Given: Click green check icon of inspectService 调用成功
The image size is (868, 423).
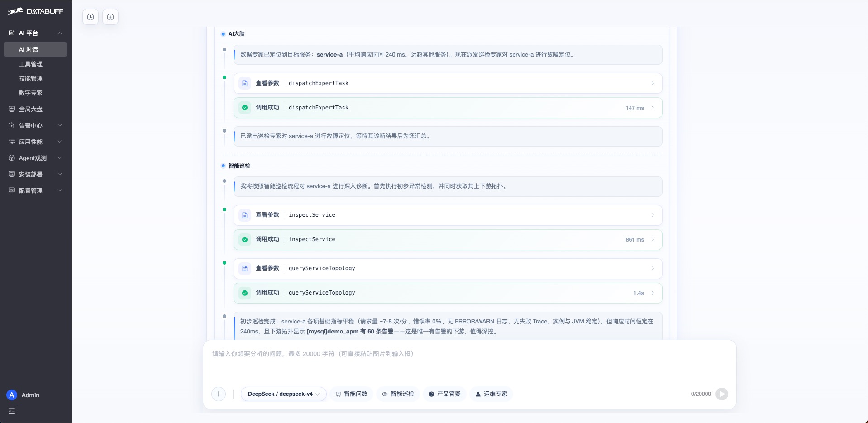Looking at the screenshot, I should click(x=245, y=240).
